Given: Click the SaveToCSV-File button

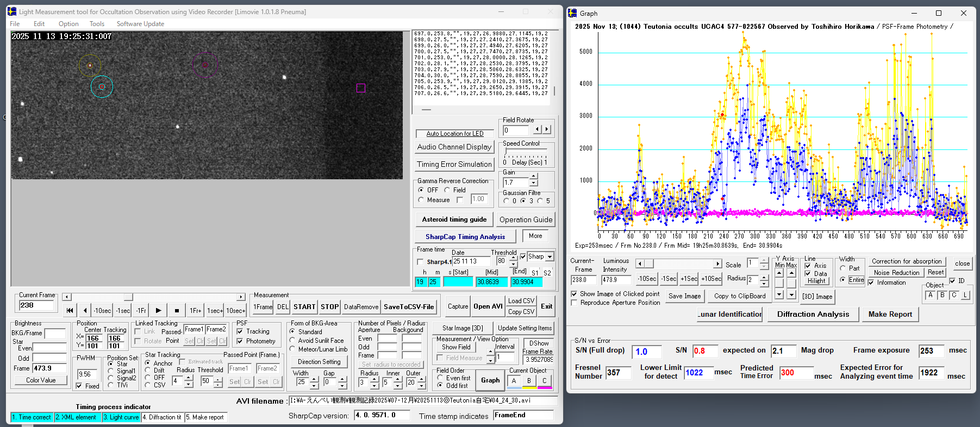Looking at the screenshot, I should click(409, 307).
